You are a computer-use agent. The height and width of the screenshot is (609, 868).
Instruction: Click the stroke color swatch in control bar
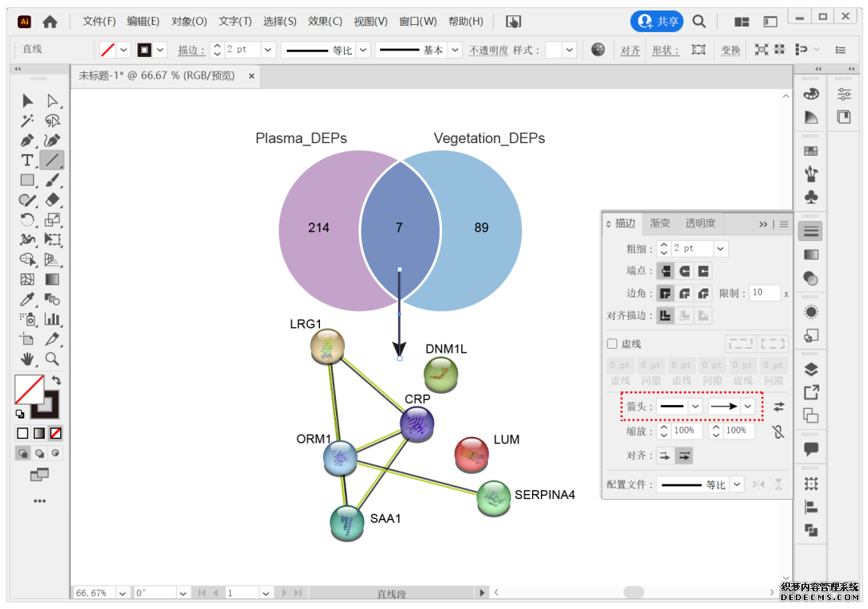click(x=108, y=50)
